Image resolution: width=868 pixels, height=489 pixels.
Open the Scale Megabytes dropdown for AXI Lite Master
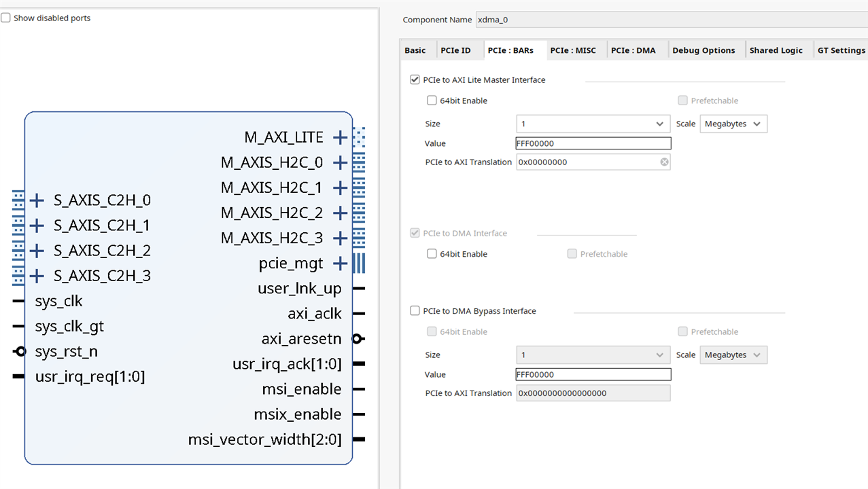(733, 124)
